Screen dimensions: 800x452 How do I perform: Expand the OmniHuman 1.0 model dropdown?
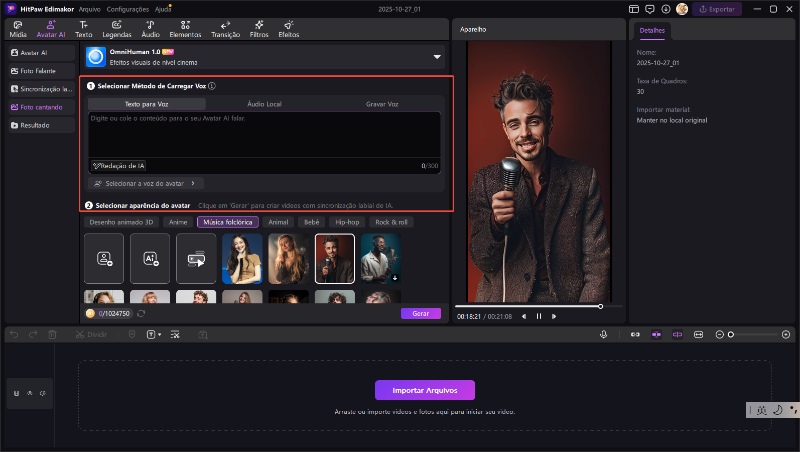click(437, 57)
